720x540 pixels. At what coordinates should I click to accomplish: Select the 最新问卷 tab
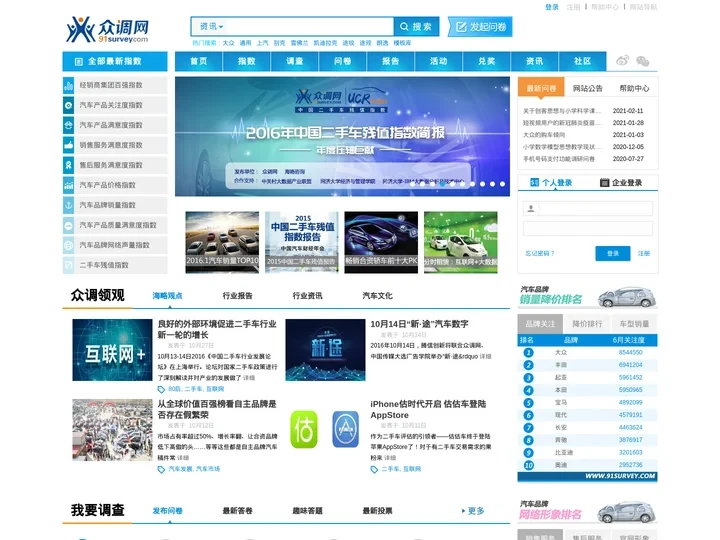[x=541, y=87]
